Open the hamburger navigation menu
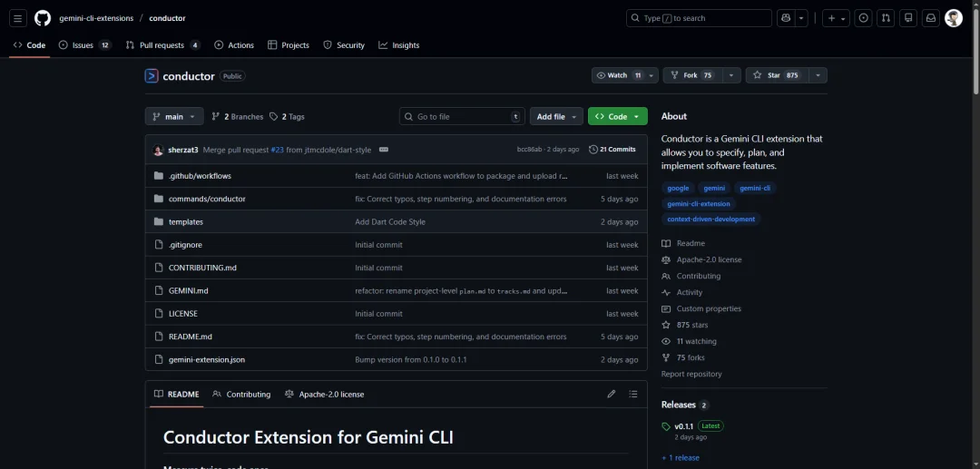The image size is (980, 469). (17, 18)
